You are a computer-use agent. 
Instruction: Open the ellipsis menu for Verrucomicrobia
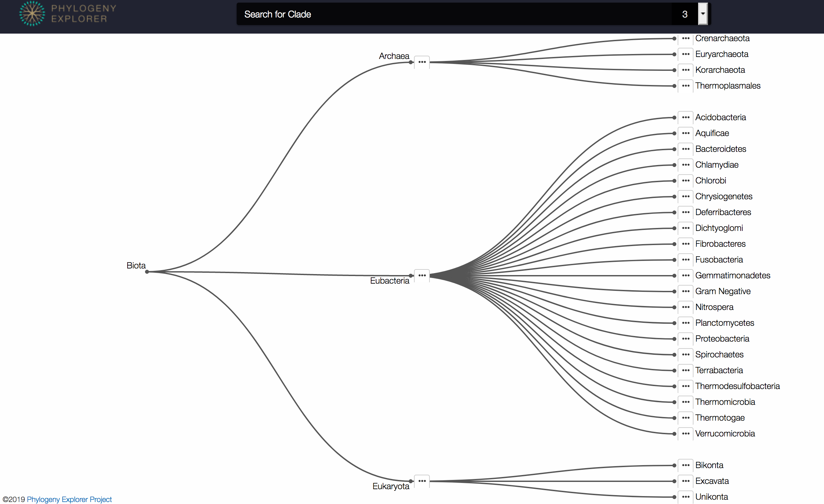(686, 434)
